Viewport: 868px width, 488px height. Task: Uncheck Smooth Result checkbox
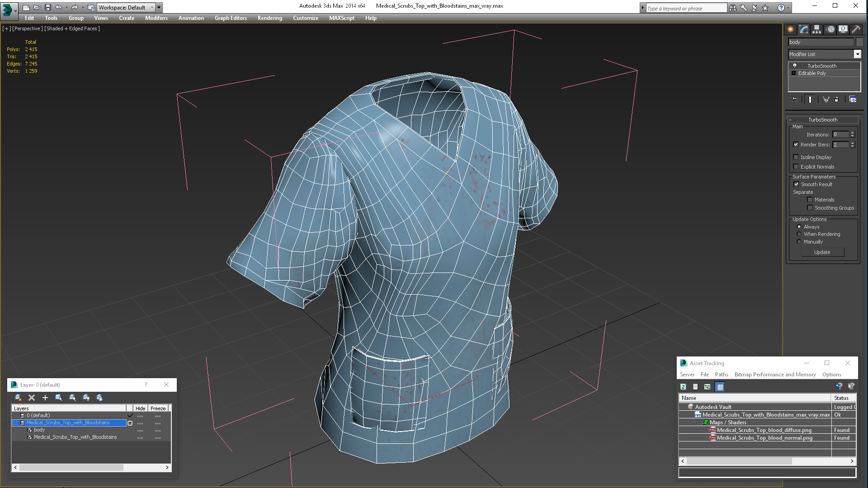[796, 184]
